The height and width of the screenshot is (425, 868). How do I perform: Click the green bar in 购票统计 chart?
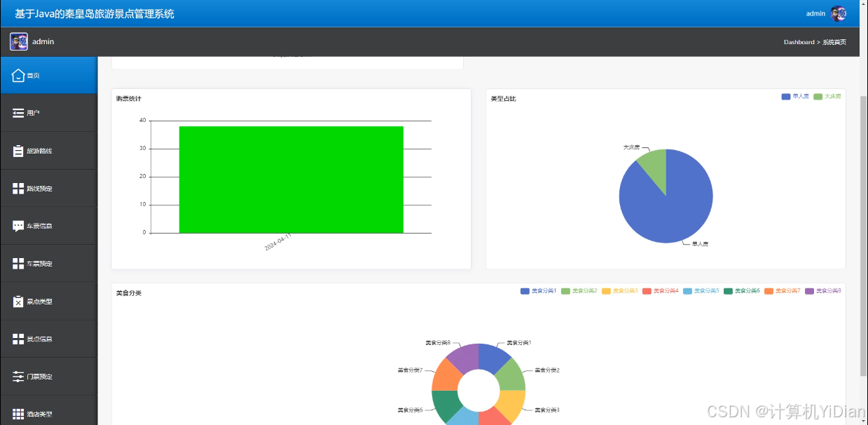(x=291, y=180)
